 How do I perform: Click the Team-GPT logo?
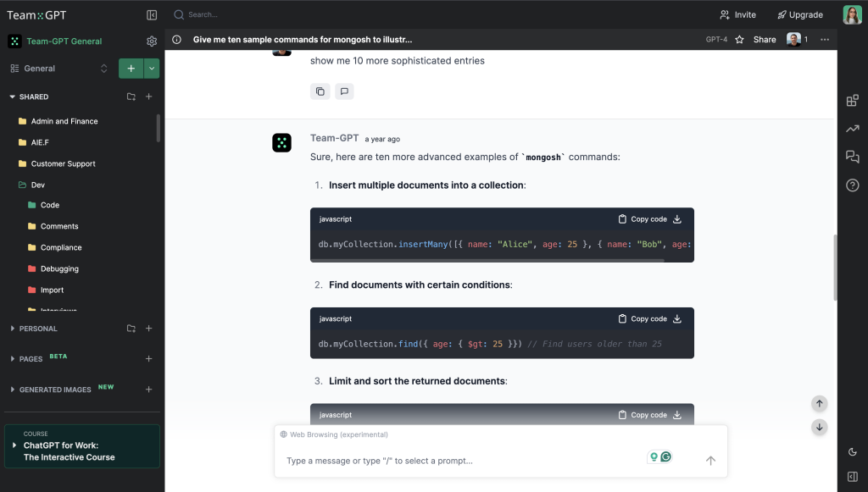click(x=36, y=15)
